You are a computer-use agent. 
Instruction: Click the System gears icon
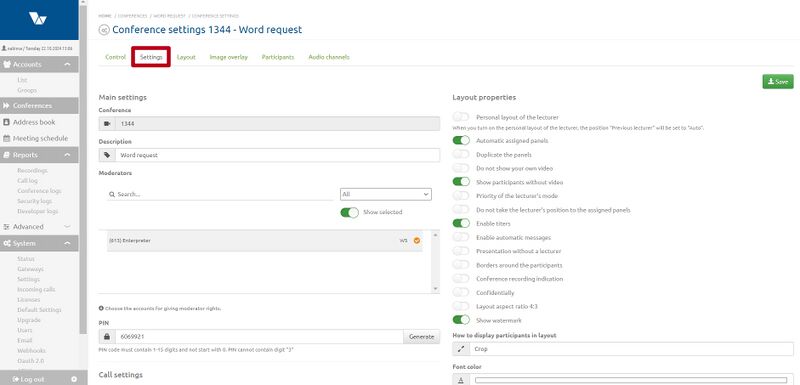point(7,243)
